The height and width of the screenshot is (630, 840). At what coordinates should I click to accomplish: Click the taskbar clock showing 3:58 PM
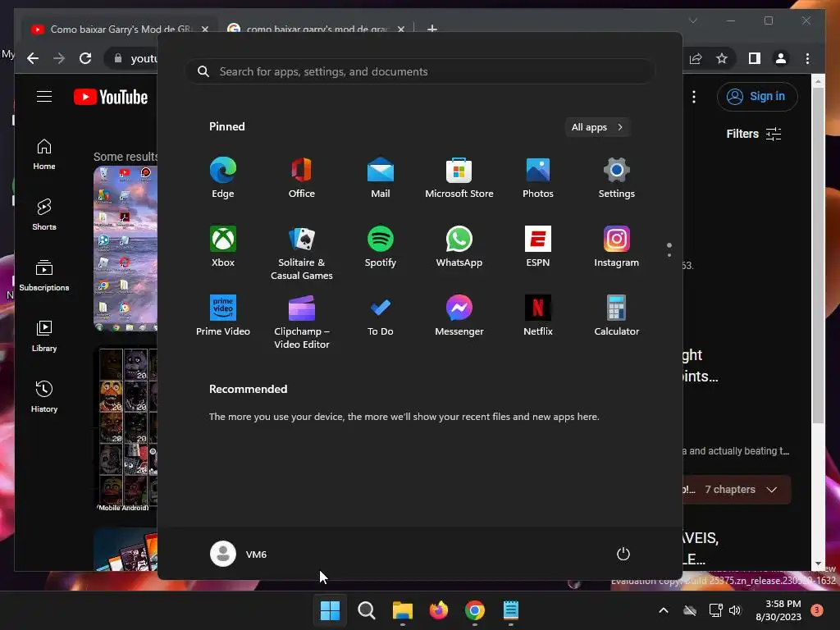coord(778,610)
